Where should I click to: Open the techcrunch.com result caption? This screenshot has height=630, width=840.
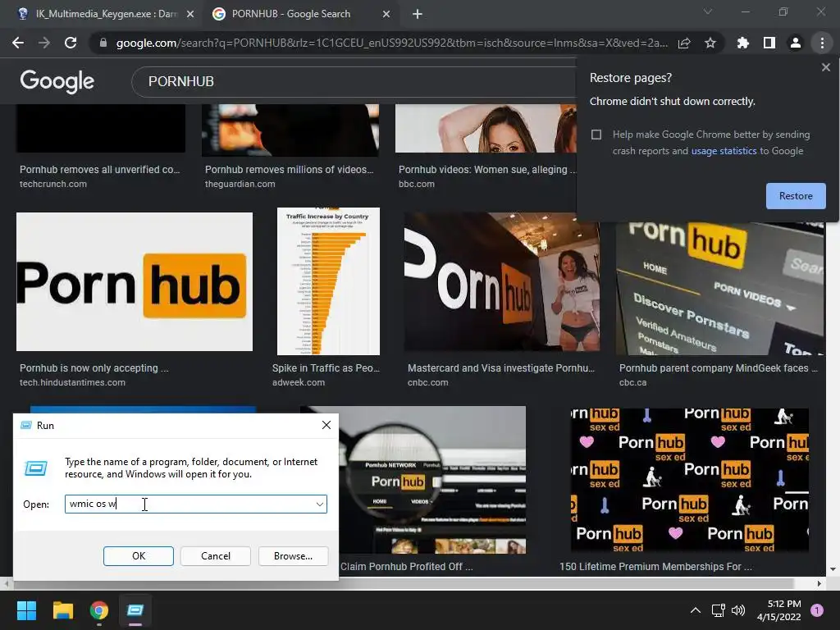click(x=99, y=176)
